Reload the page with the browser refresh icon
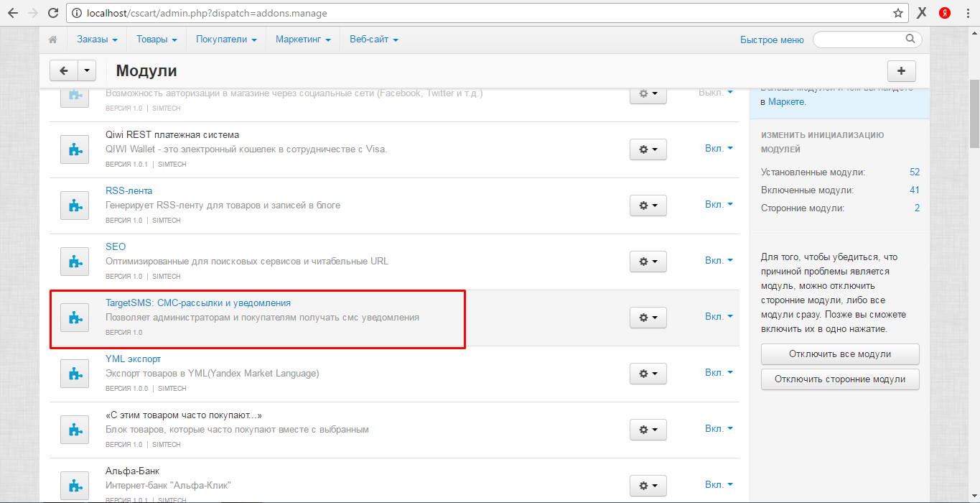 tap(52, 13)
